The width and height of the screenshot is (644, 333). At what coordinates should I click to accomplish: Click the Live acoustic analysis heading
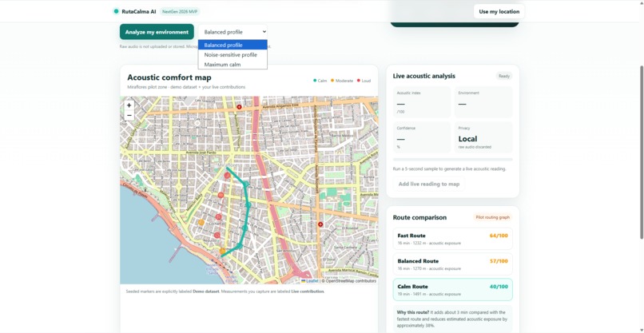[423, 76]
